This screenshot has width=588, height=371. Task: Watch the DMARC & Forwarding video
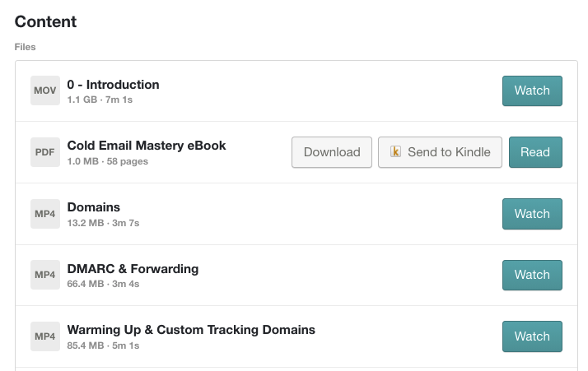[x=532, y=275]
